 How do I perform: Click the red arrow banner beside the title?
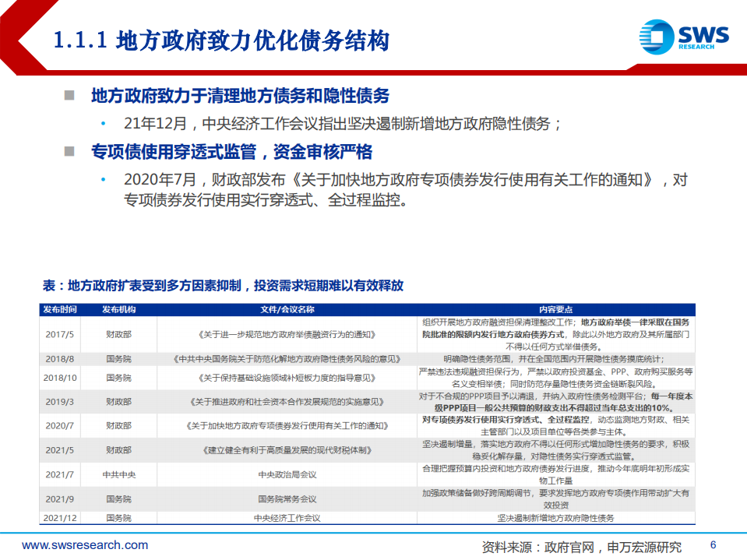19,37
